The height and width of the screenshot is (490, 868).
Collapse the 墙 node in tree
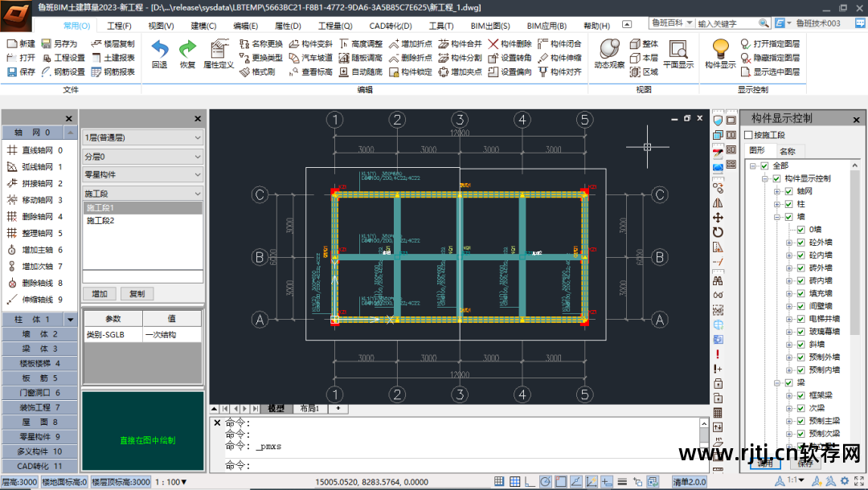point(777,217)
